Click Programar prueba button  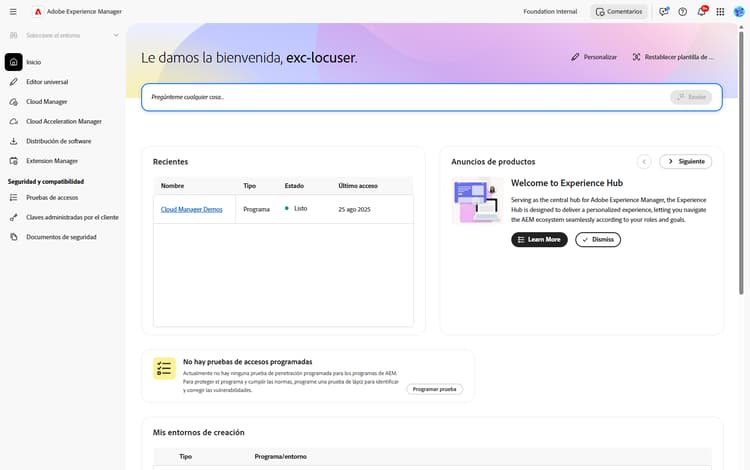pyautogui.click(x=434, y=389)
